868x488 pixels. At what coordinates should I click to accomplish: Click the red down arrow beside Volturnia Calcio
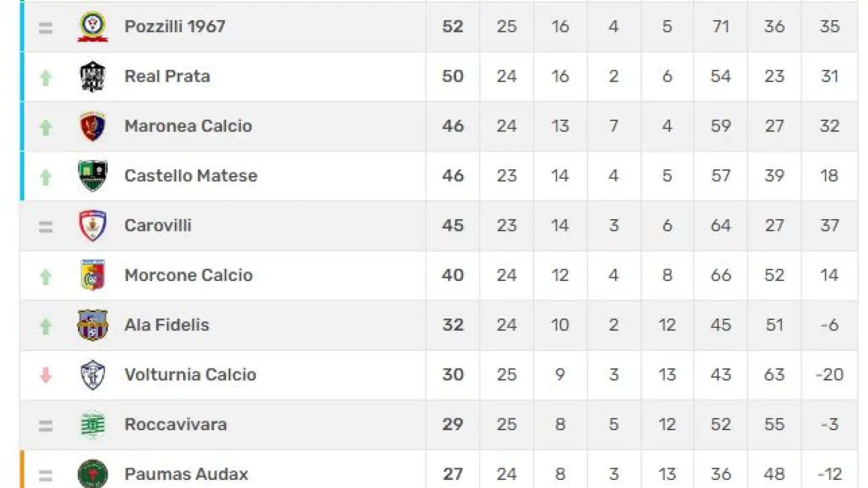tap(46, 375)
